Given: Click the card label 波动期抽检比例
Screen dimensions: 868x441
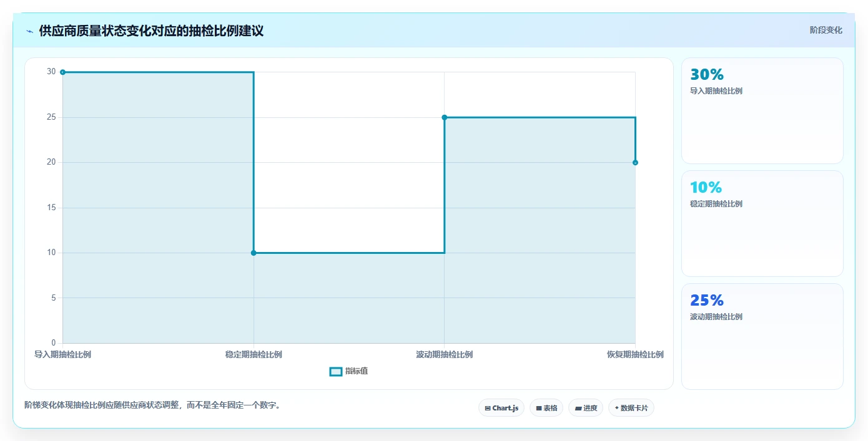Looking at the screenshot, I should coord(716,317).
